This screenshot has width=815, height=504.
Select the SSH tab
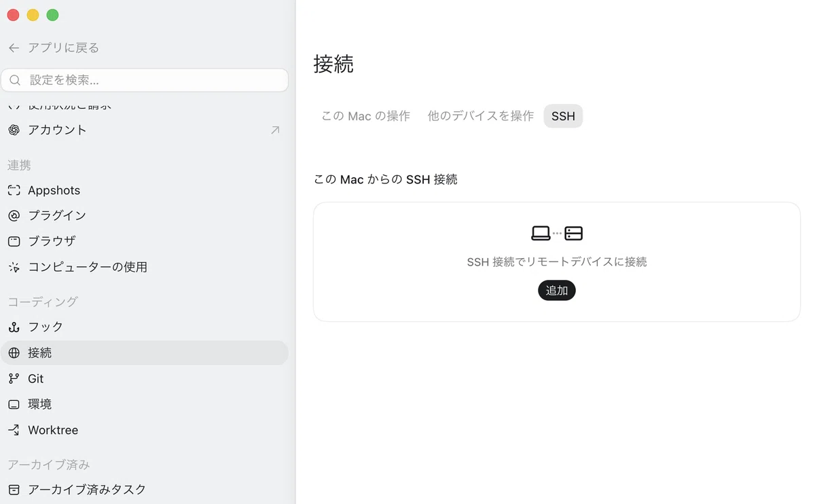pos(563,116)
